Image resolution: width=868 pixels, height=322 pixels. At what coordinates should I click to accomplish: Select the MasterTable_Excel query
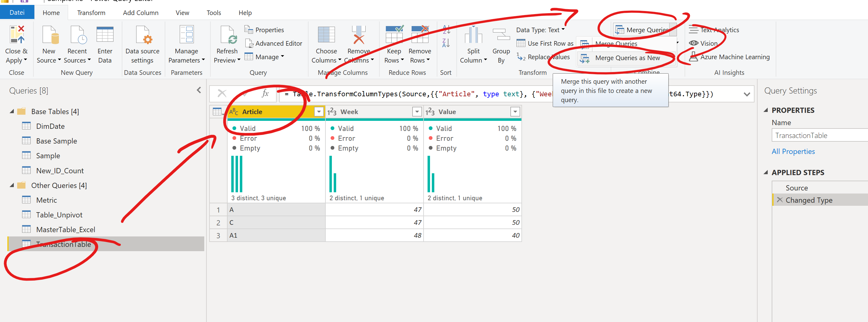click(66, 230)
